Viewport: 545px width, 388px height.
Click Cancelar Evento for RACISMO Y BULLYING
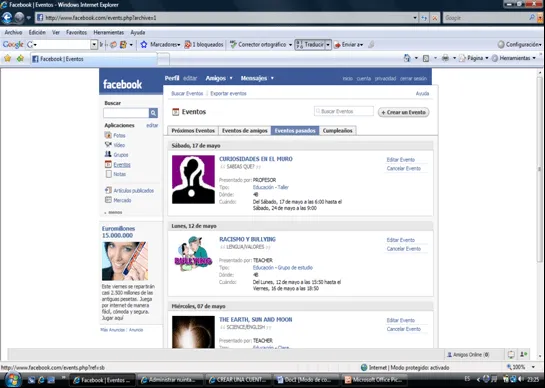click(404, 249)
